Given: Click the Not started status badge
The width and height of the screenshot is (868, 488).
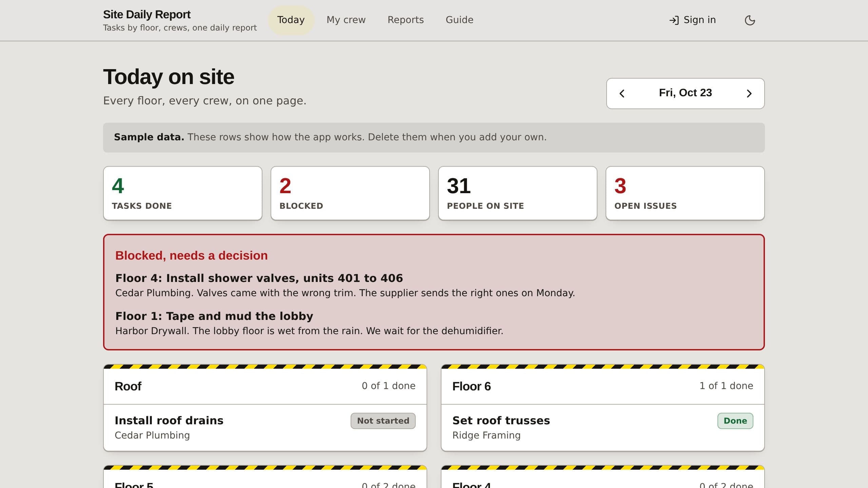Looking at the screenshot, I should [383, 421].
